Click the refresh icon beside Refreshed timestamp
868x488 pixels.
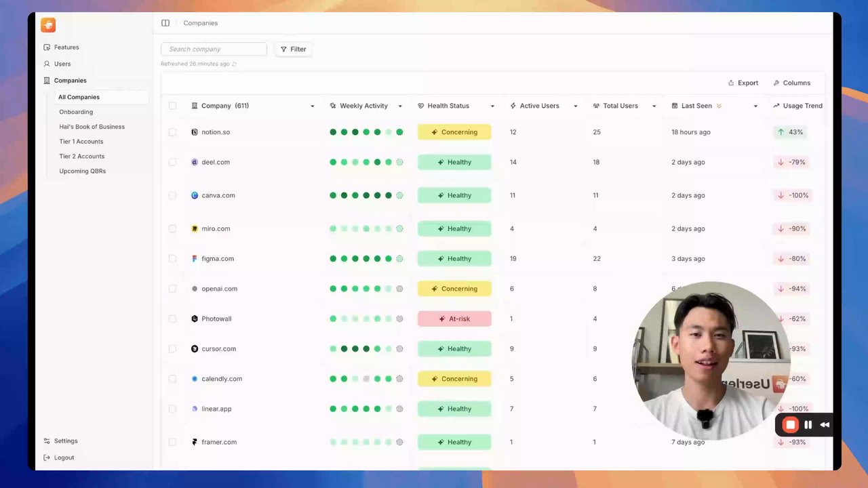pos(235,64)
